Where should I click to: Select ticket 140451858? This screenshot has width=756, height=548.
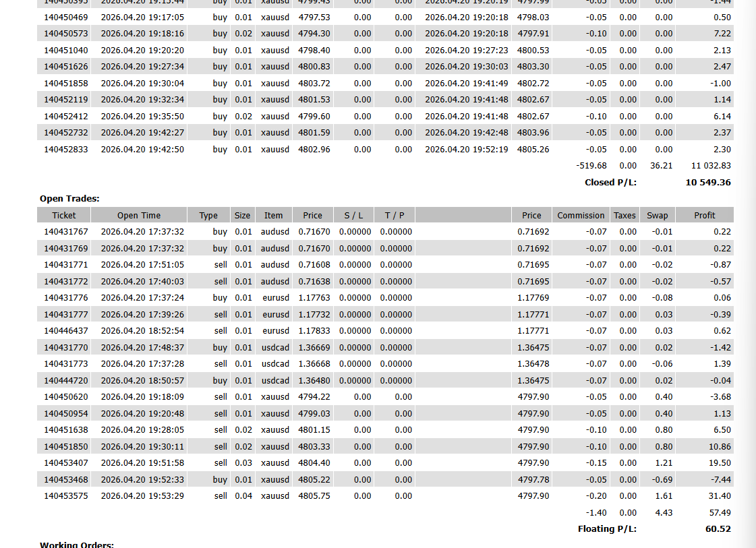66,84
